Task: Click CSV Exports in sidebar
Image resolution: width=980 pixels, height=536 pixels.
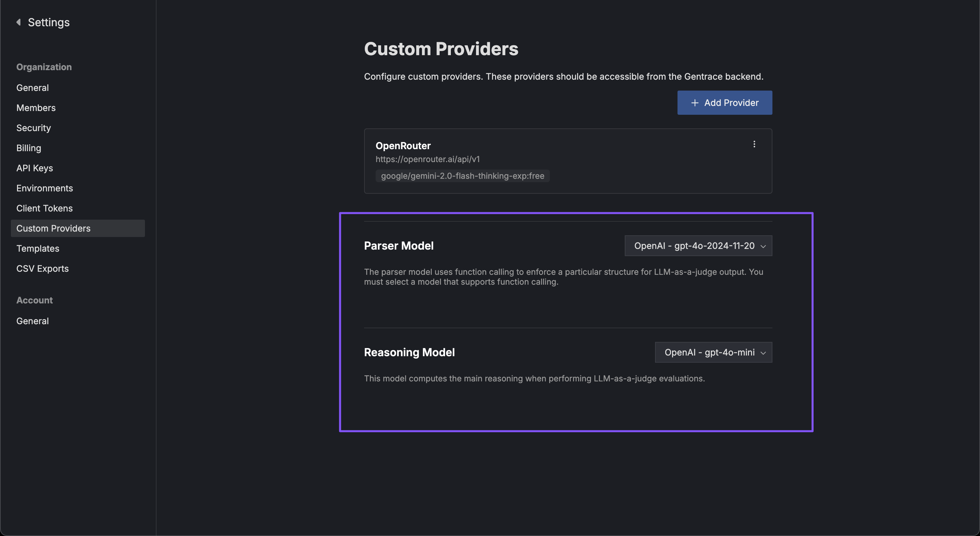Action: [x=42, y=269]
